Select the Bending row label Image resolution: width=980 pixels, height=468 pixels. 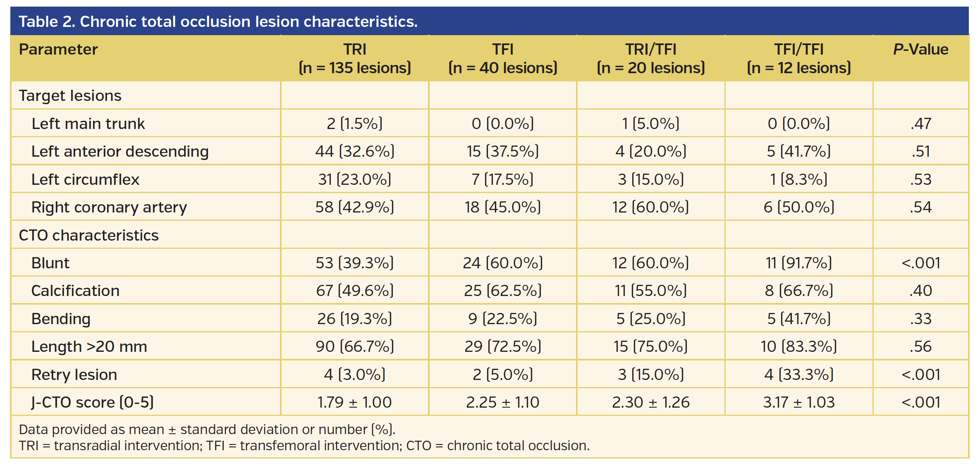click(x=61, y=319)
